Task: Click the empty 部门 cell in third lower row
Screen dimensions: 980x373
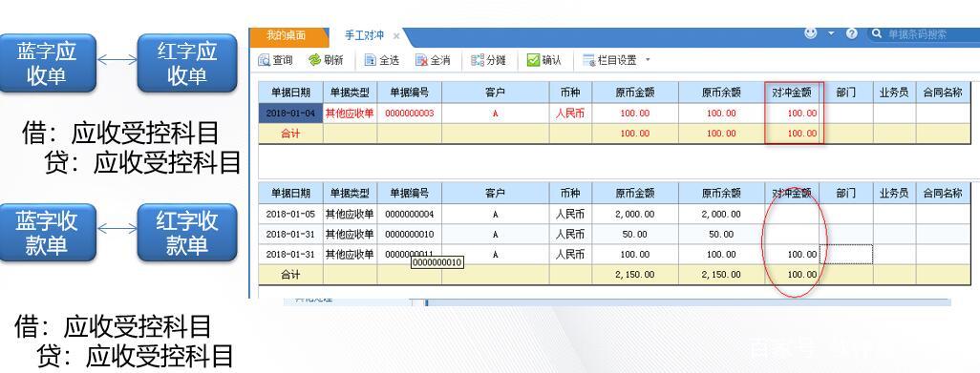Action: pyautogui.click(x=845, y=255)
